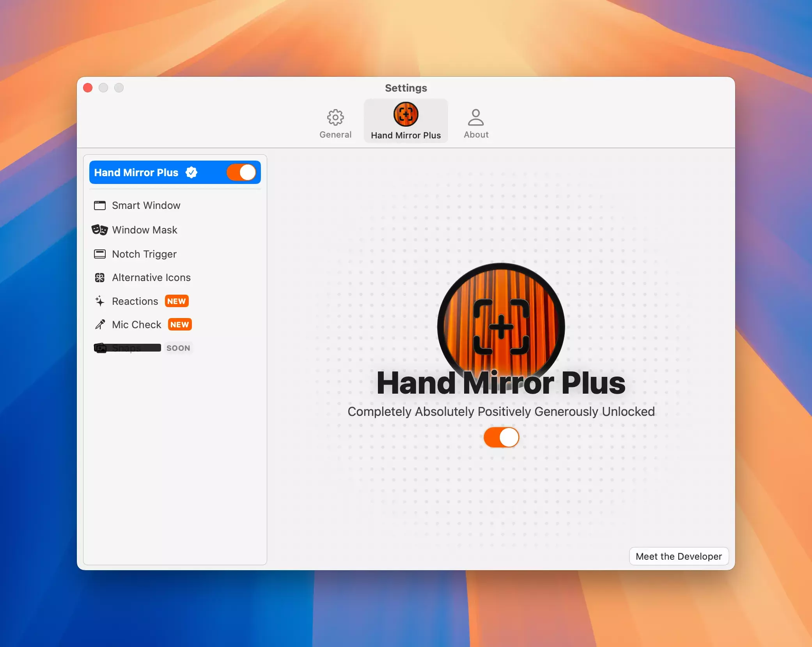Click the Alternative Icons sidebar icon
The image size is (812, 647).
point(100,278)
